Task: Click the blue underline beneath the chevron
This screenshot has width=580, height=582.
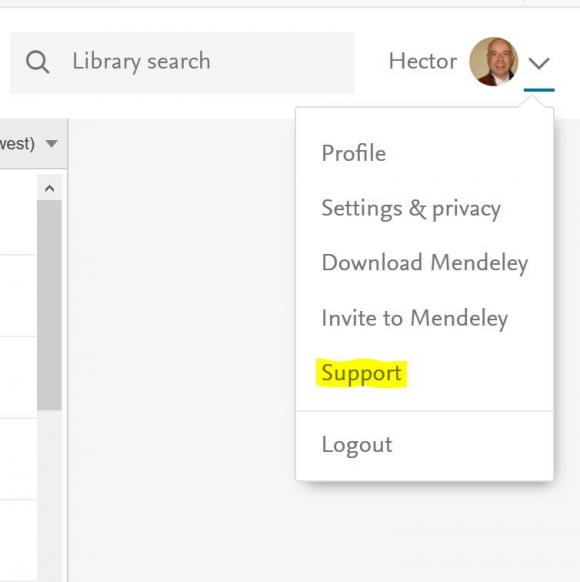Action: click(x=539, y=90)
